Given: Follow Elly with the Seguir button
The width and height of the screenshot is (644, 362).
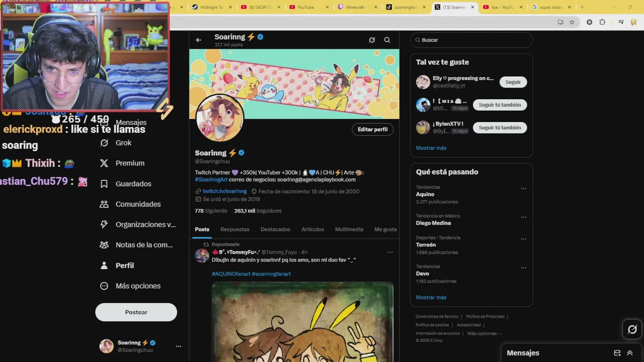Looking at the screenshot, I should [x=513, y=82].
